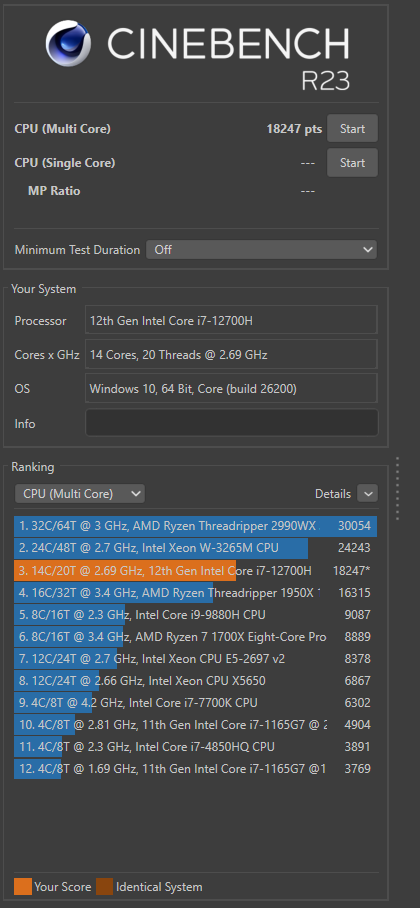420x908 pixels.
Task: Start the CPU Multi Core test
Action: 352,129
